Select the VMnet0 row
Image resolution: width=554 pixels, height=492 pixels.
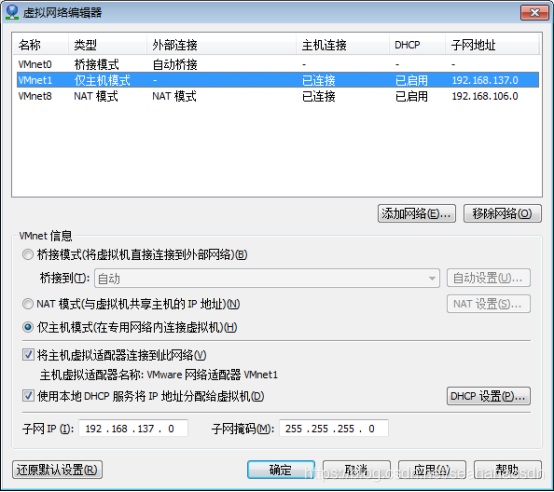pos(278,64)
